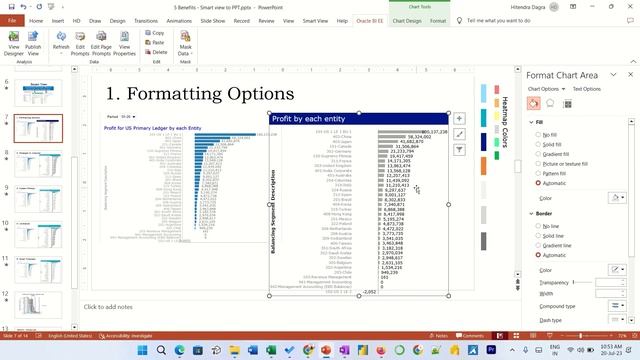Select the Gradient line border option
Screen dimensions: 640x360
click(553, 246)
